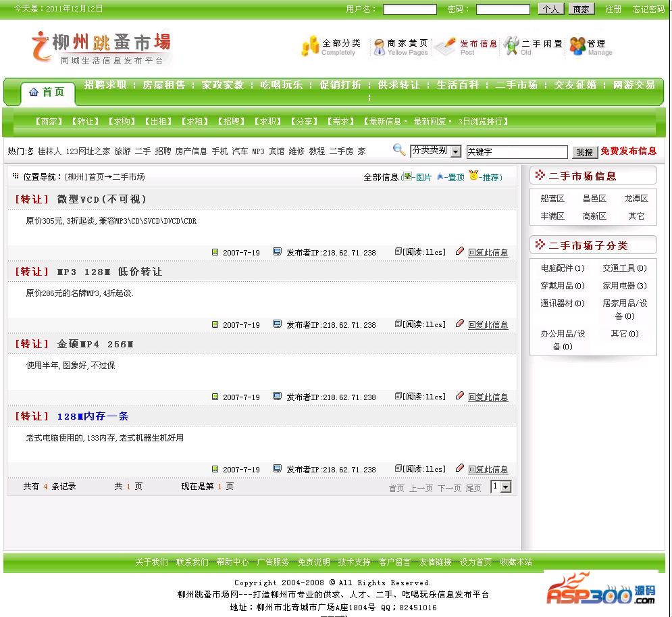Click hot keyword 桂林人
The height and width of the screenshot is (617, 672).
click(x=49, y=151)
